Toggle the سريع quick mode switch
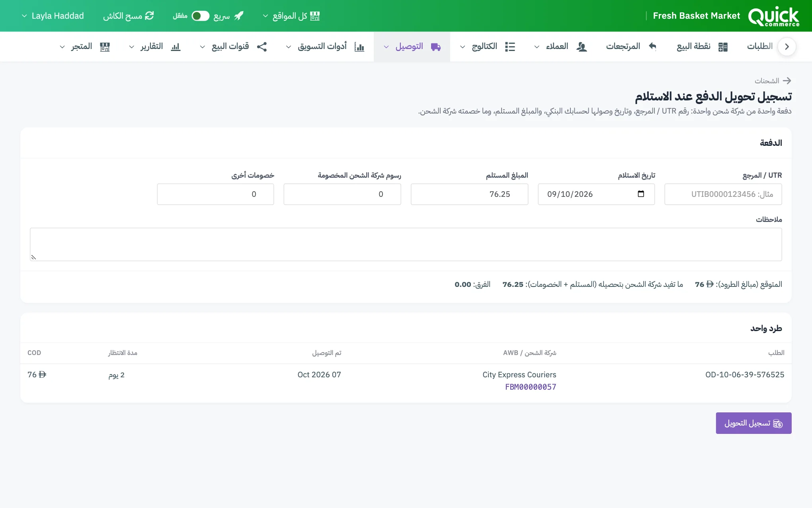The image size is (812, 508). click(200, 16)
